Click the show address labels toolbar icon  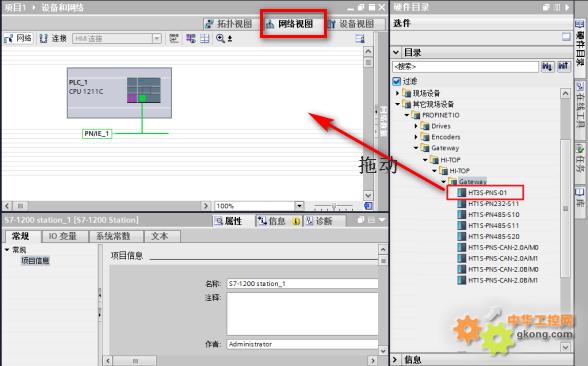pyautogui.click(x=190, y=38)
